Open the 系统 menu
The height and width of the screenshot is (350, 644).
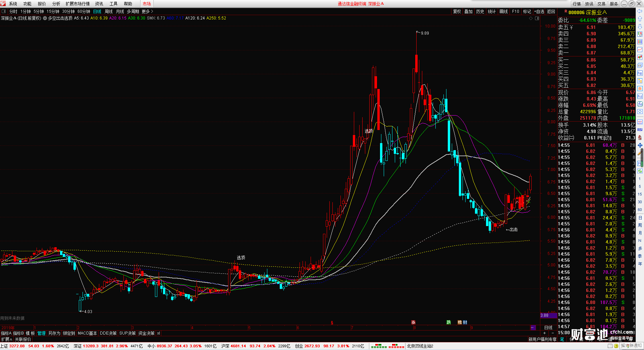[x=13, y=4]
